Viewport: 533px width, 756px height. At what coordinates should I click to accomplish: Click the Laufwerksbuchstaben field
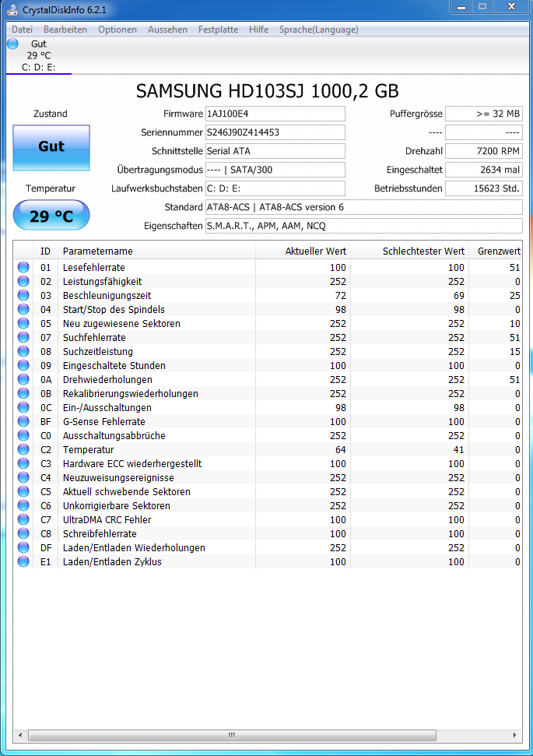tap(275, 188)
